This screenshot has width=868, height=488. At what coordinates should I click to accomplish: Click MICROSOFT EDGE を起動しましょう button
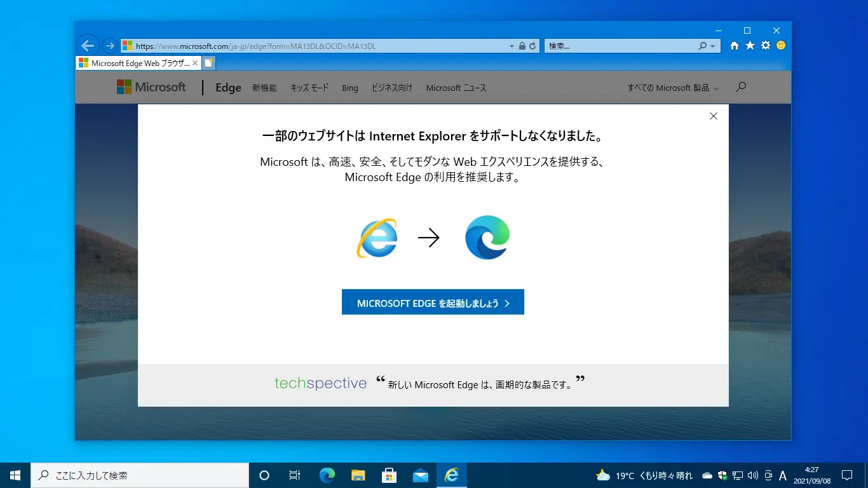pos(433,302)
